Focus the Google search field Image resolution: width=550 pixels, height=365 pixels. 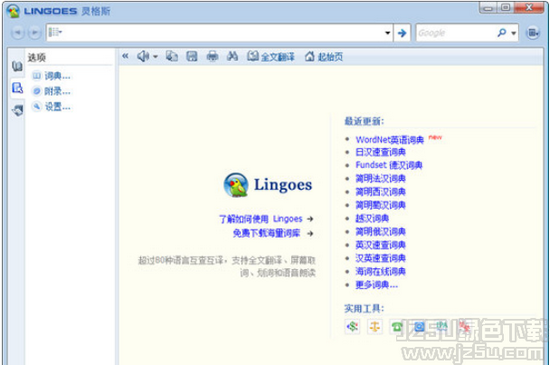coord(455,33)
